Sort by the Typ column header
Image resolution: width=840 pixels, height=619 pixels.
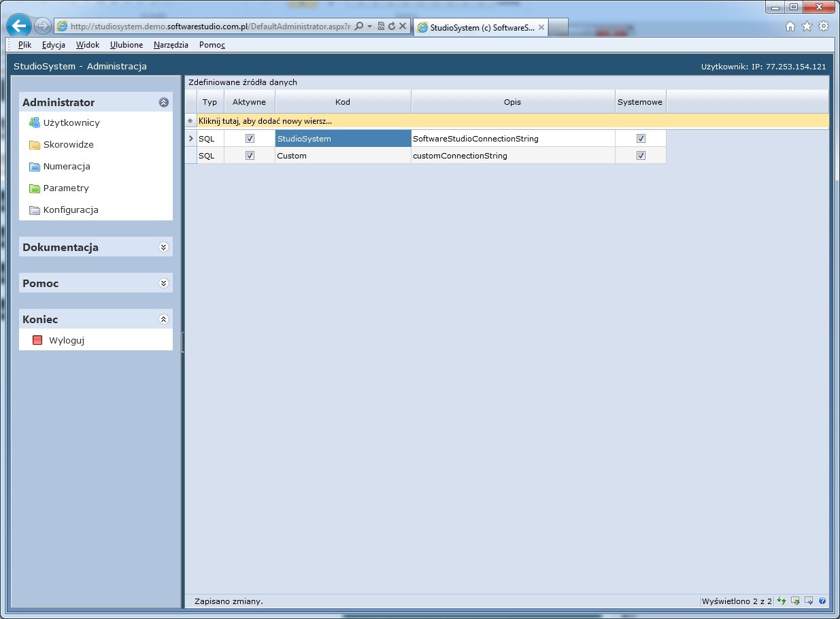pos(210,102)
